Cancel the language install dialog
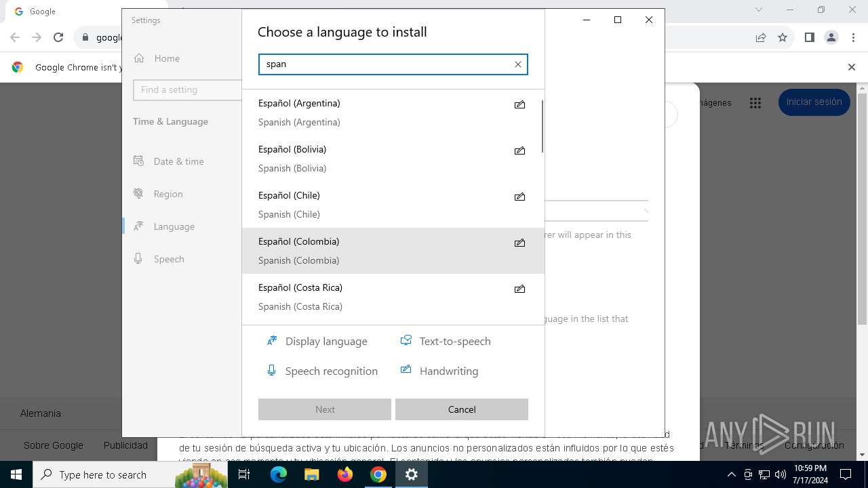Viewport: 868px width, 488px height. click(462, 409)
